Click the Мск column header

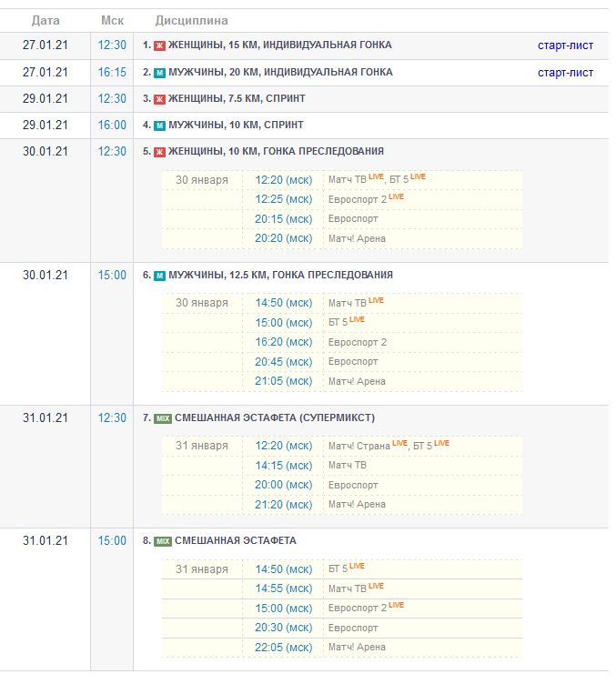(112, 20)
